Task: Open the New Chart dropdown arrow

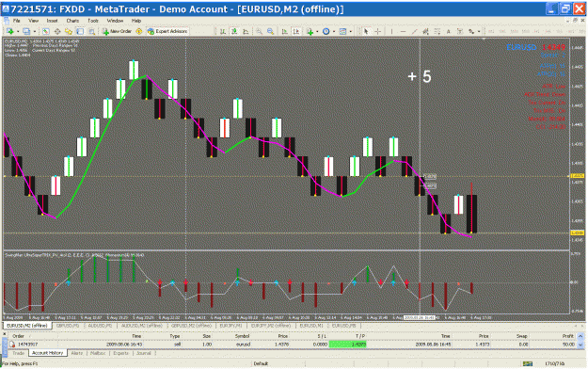Action: pyautogui.click(x=17, y=31)
